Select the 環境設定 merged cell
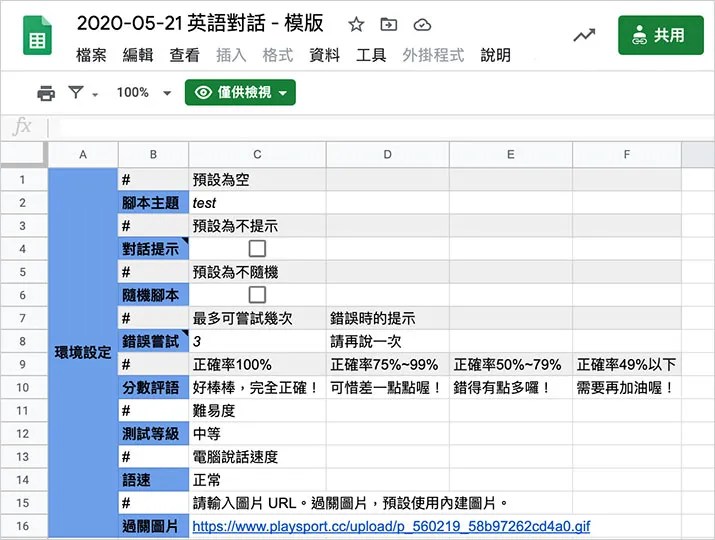 click(83, 353)
